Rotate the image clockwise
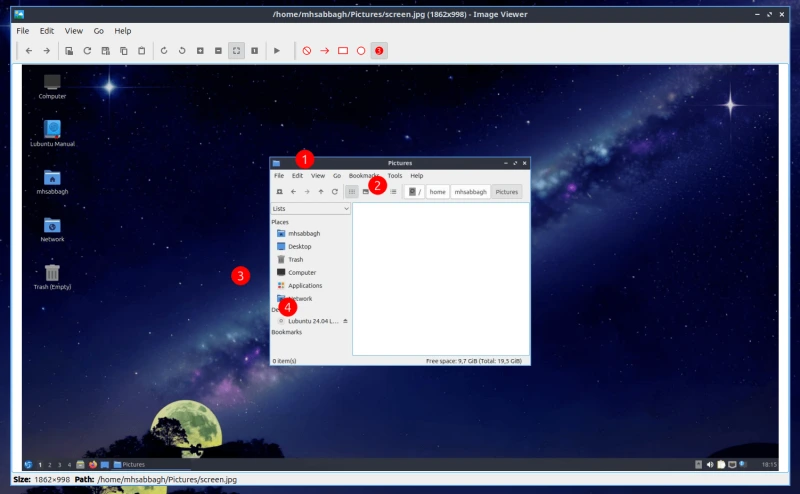800x494 pixels. pyautogui.click(x=164, y=51)
